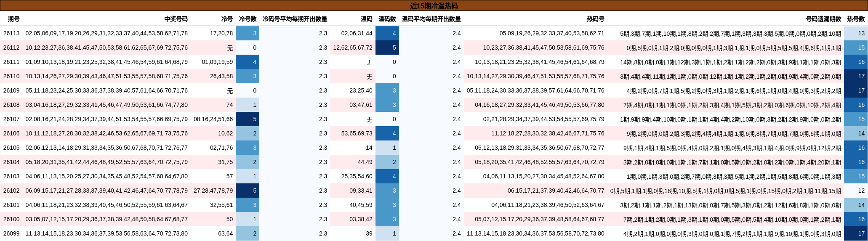Image resolution: width=868 pixels, height=241 pixels.
Task: Select period cell 26101
Action: (11, 205)
